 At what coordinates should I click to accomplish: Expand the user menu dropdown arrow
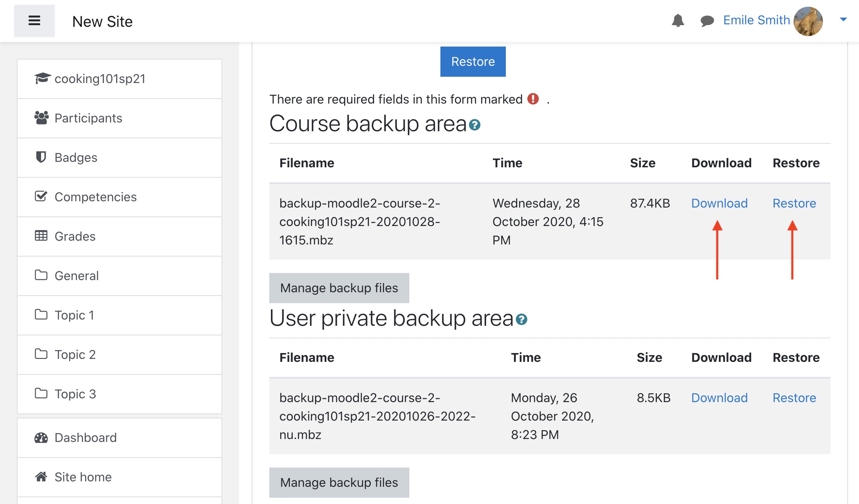(843, 19)
